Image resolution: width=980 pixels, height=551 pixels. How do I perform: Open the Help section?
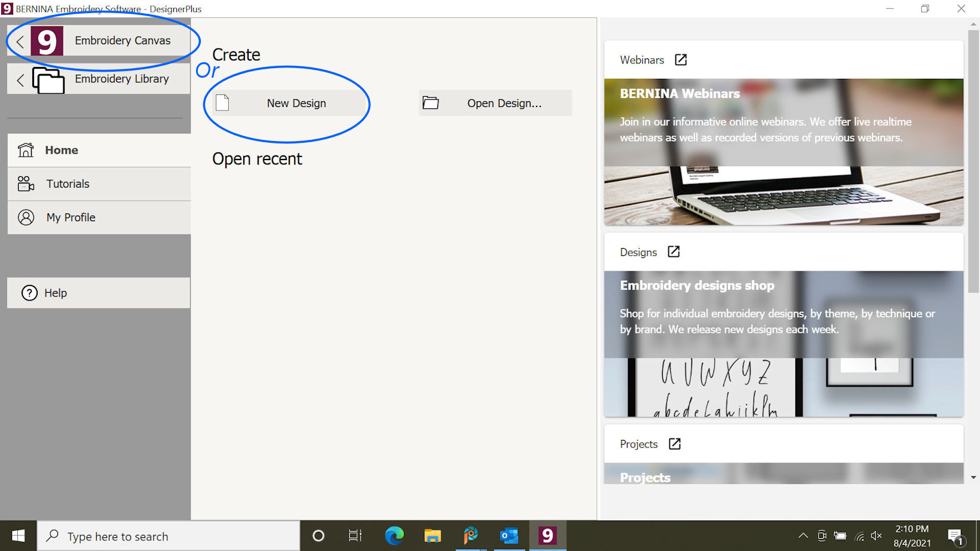99,293
